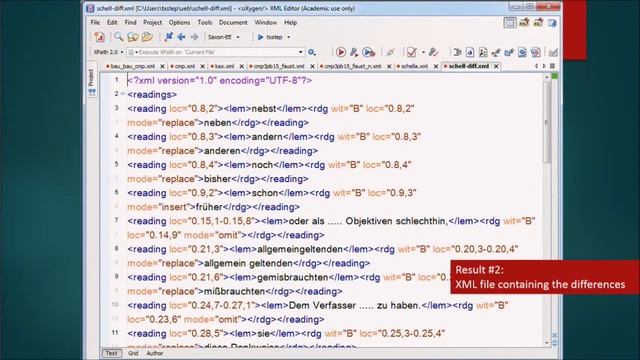Click the Execute XPath input field
This screenshot has width=640, height=360.
coord(216,52)
